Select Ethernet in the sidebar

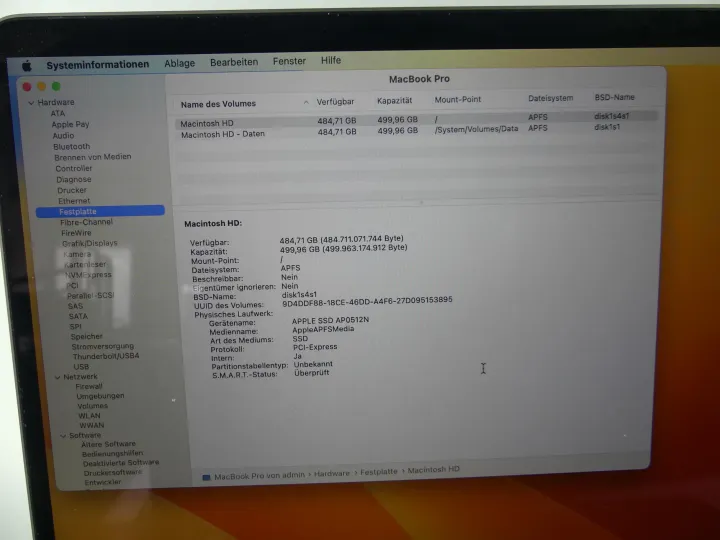(74, 201)
